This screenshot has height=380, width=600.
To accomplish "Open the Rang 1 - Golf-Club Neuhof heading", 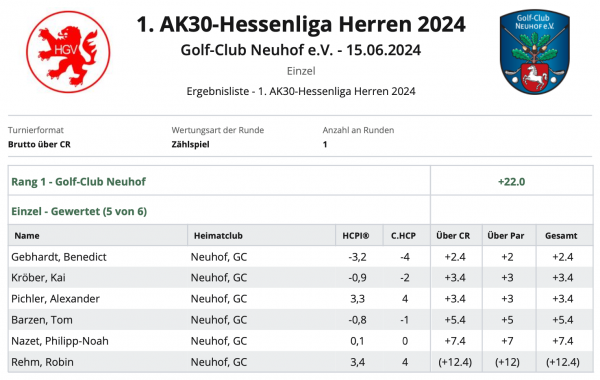I will 78,181.
